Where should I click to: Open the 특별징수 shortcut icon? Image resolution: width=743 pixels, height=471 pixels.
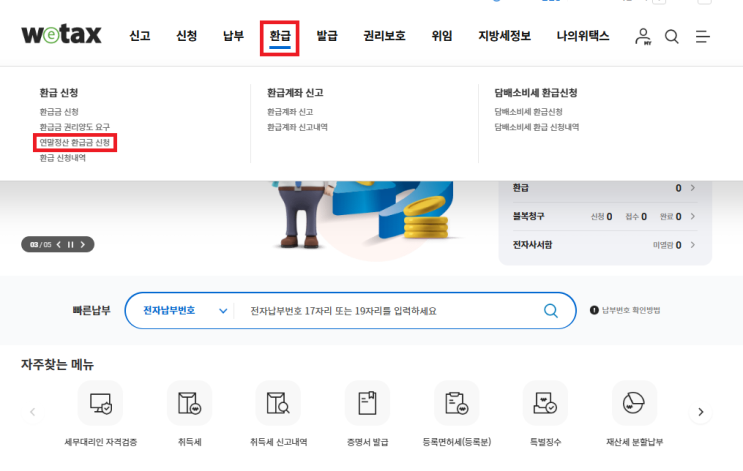coord(545,403)
